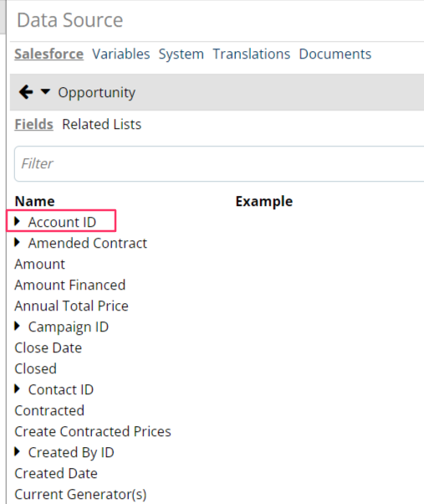Switch to the Variables tab
424x504 pixels.
[x=121, y=54]
